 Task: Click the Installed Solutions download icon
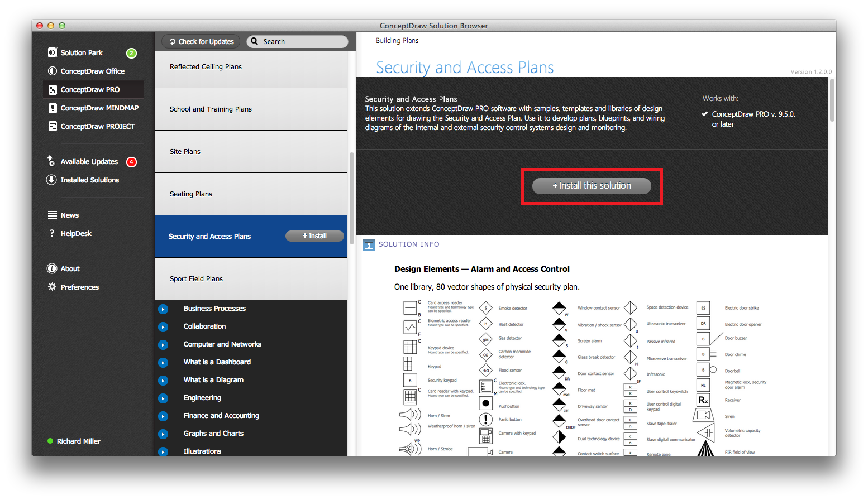(51, 180)
